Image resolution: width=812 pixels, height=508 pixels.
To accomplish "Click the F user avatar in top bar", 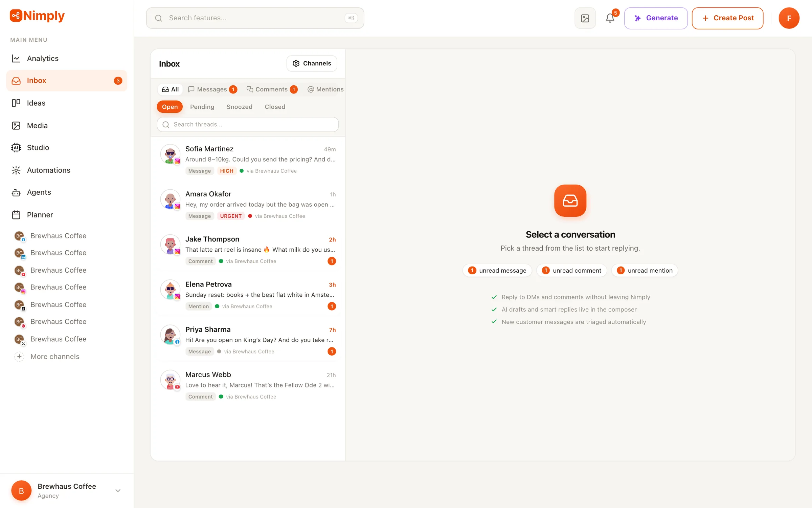I will (789, 18).
